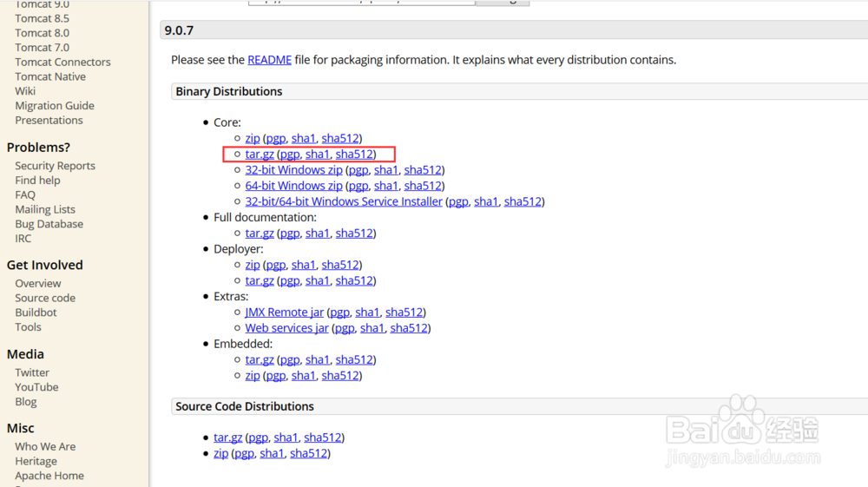Go to the Migration Guide page
868x487 pixels.
click(x=55, y=106)
